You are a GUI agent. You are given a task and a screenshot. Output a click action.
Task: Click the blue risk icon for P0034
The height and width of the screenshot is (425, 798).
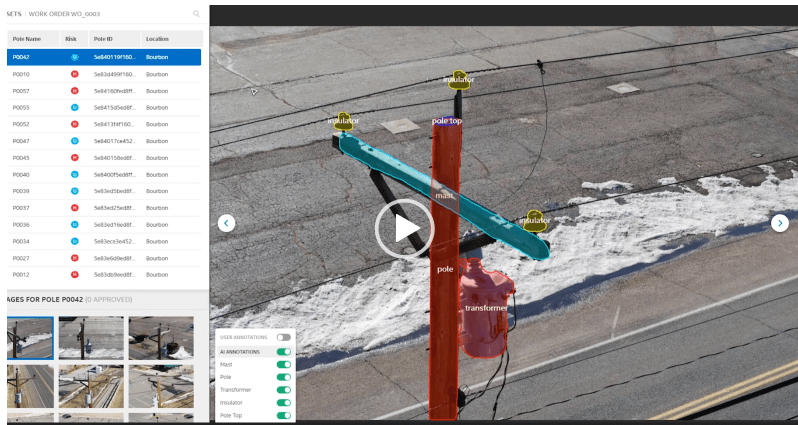coord(74,241)
